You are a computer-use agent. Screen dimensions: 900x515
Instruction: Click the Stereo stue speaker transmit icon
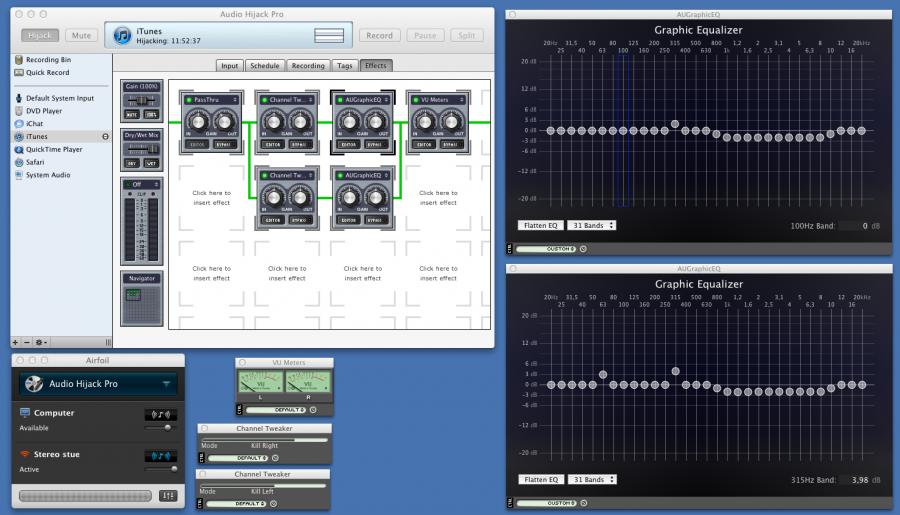159,454
